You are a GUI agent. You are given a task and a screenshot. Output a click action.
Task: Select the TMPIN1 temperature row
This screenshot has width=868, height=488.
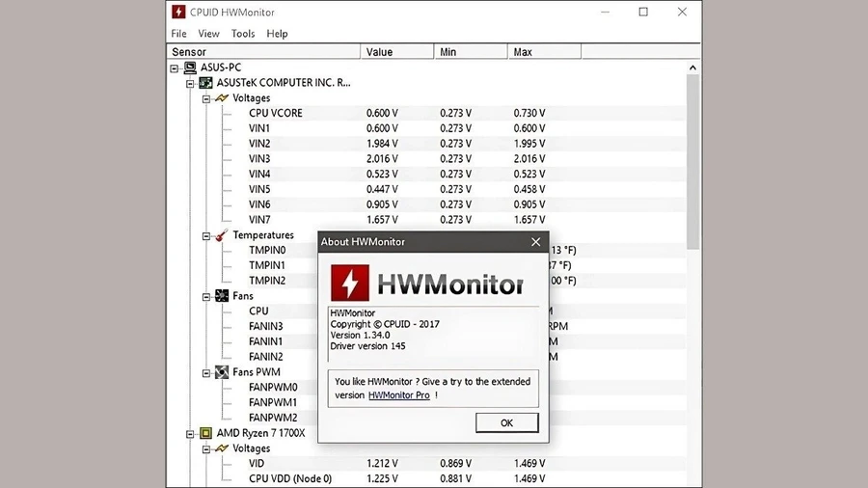click(x=267, y=265)
